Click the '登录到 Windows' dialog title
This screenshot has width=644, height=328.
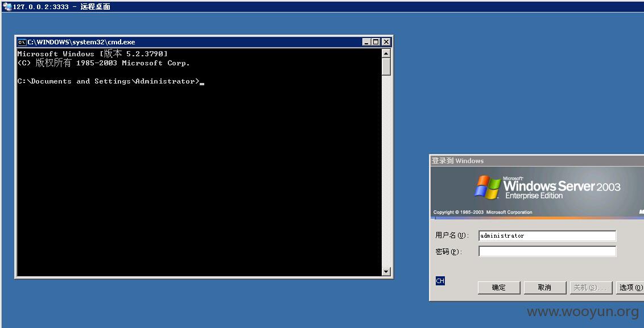pyautogui.click(x=457, y=160)
